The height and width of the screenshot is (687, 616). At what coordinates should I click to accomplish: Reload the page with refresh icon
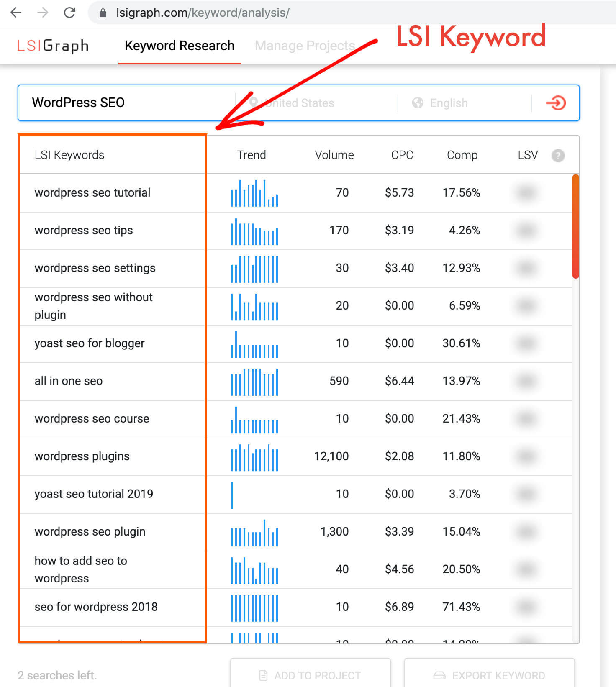[x=69, y=13]
